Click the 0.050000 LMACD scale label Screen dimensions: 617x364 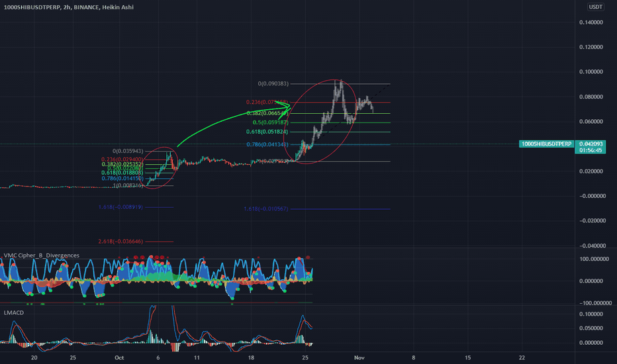591,328
